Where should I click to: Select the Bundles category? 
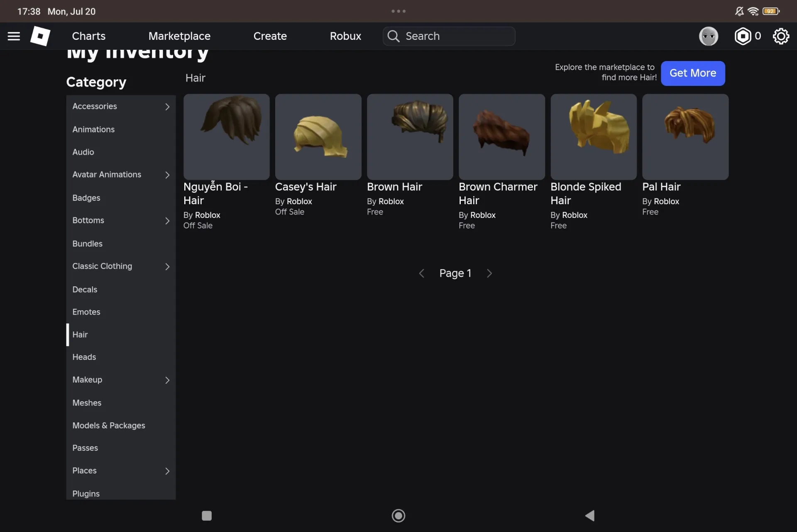(x=121, y=244)
